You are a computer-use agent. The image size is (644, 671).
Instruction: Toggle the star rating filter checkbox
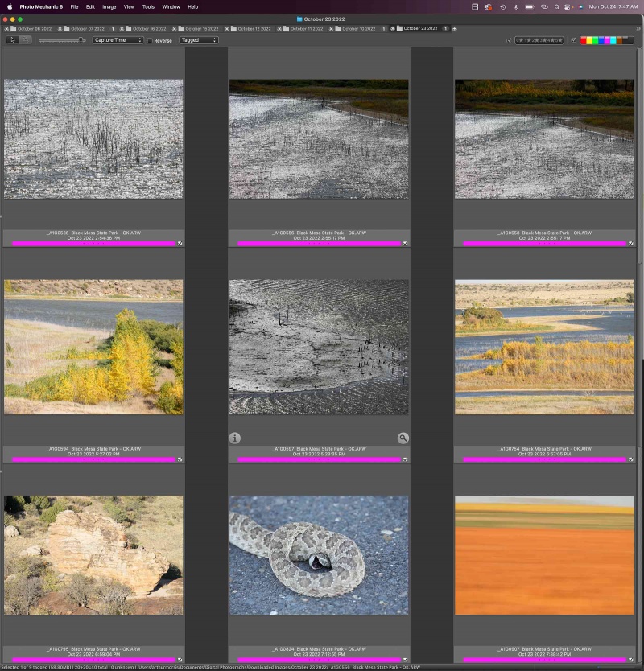(509, 40)
